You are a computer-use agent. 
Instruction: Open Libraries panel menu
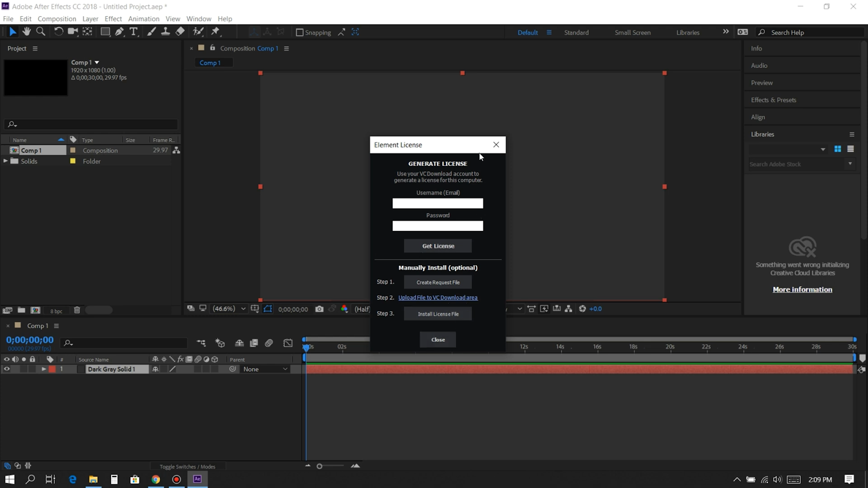[x=852, y=134]
